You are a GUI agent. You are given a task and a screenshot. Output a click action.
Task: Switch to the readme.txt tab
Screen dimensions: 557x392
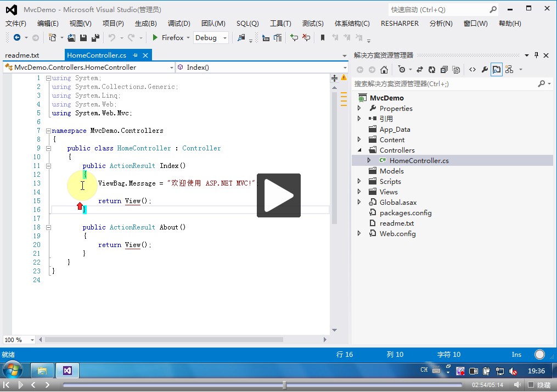coord(22,55)
